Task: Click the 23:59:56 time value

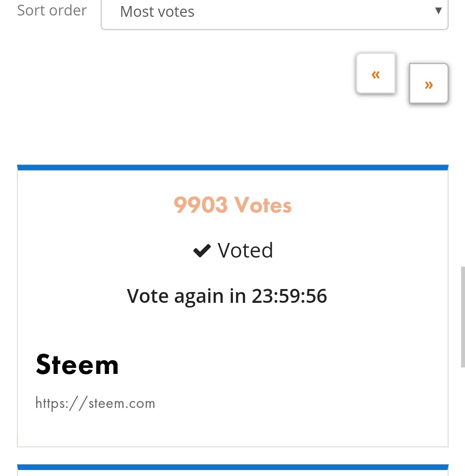Action: tap(289, 296)
